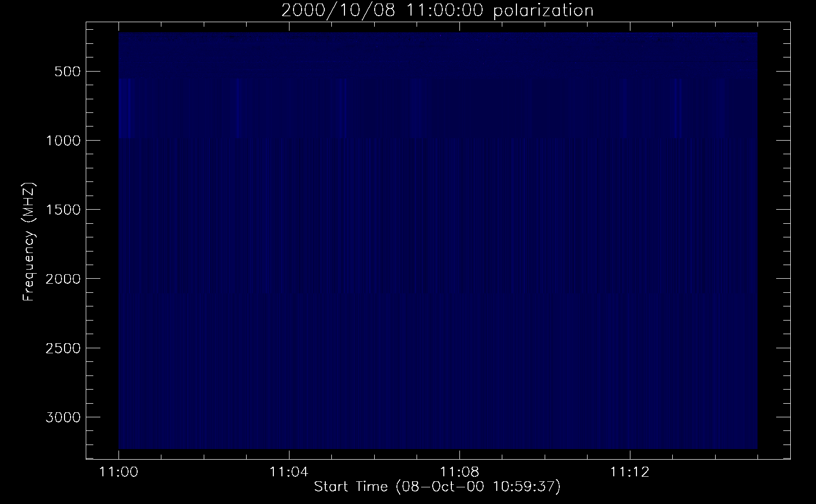
Task: Click the (MHZ) unit on the y-axis label
Action: pyautogui.click(x=29, y=203)
